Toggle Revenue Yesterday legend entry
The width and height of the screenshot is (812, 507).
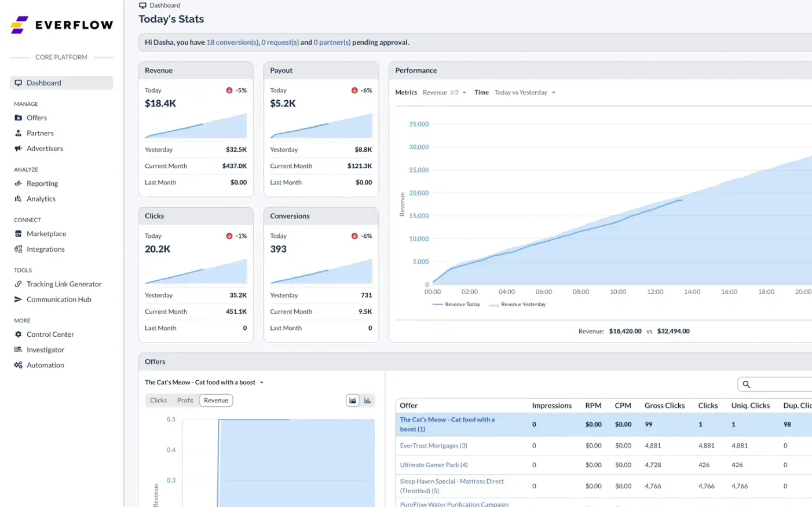[x=517, y=304]
